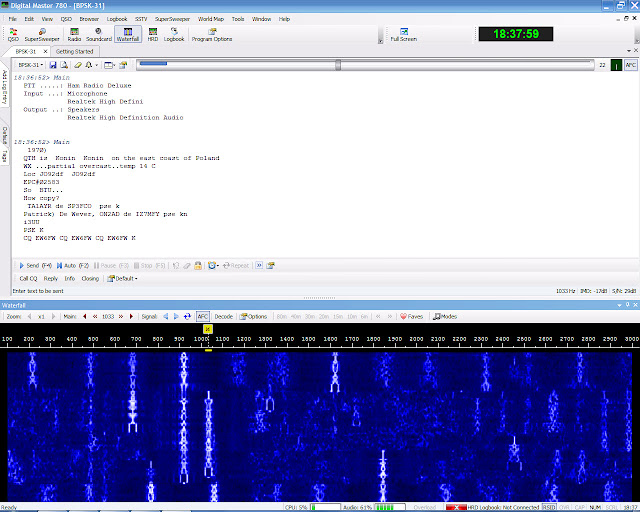
Task: Open the QSO menu
Action: 66,19
